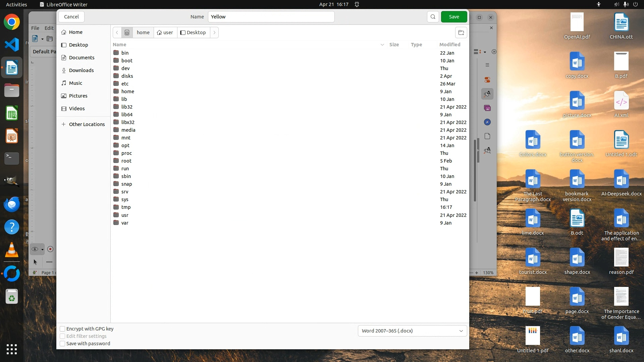Open the Navigator icon in the Writer sidebar
644x362 pixels.
pos(487,122)
